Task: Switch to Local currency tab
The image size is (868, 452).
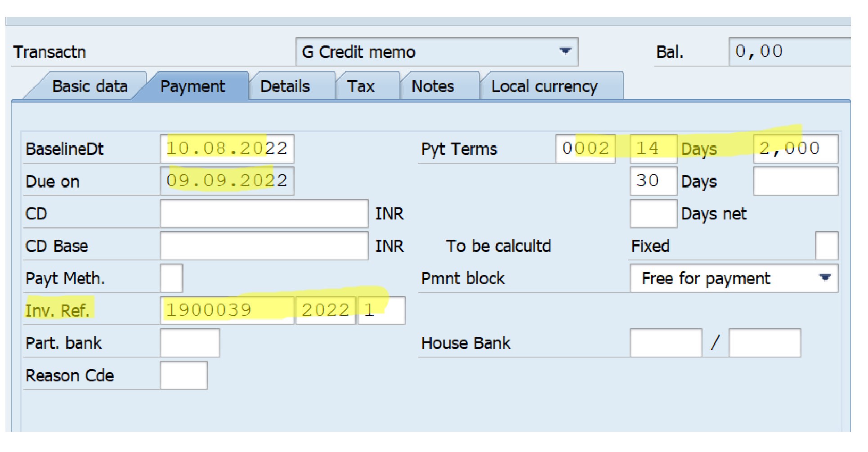Action: click(544, 86)
